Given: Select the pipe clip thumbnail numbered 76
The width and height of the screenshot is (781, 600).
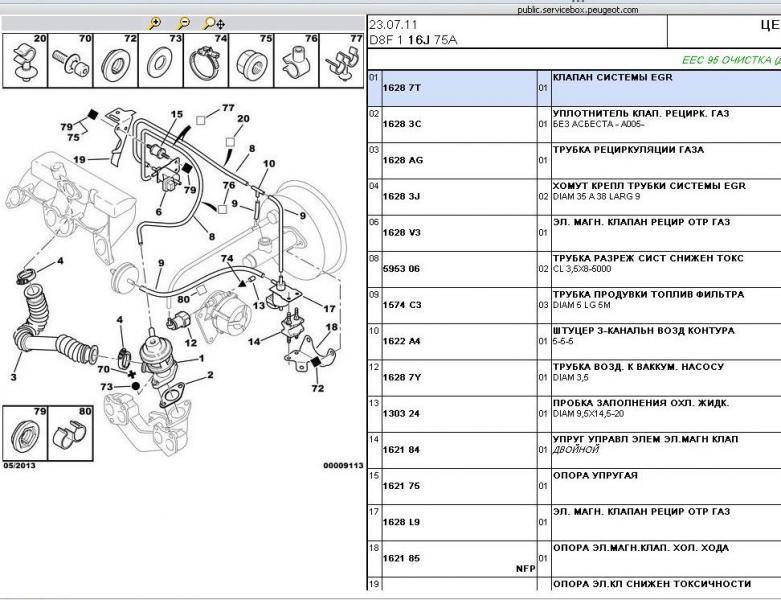Looking at the screenshot, I should click(295, 62).
